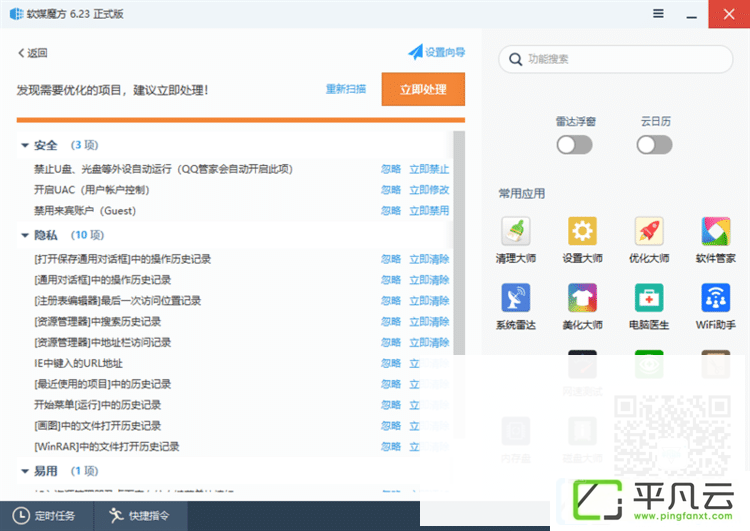Ignore the 开启UAC item
Screen dimensions: 750x531
click(x=391, y=190)
